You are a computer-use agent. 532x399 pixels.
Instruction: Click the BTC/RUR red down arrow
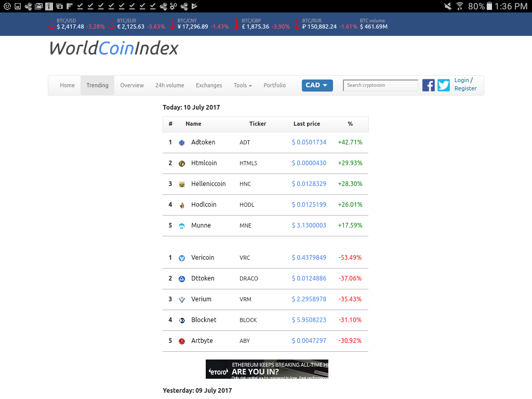click(x=297, y=24)
